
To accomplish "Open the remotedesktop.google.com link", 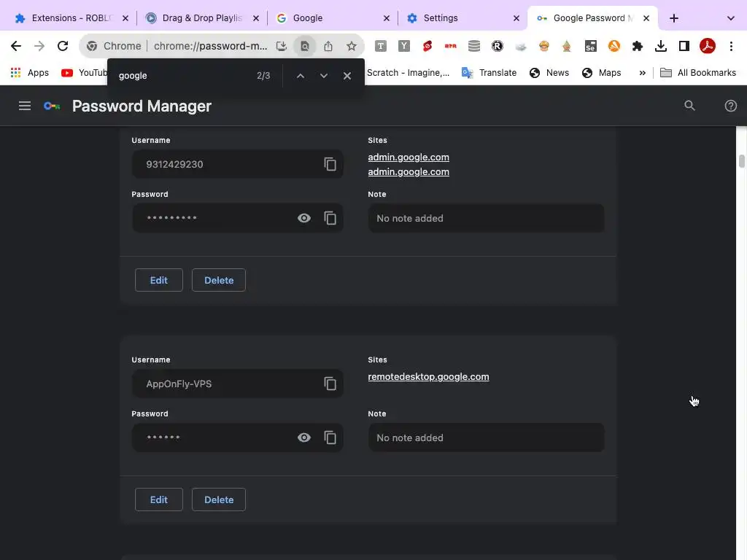I will point(428,377).
